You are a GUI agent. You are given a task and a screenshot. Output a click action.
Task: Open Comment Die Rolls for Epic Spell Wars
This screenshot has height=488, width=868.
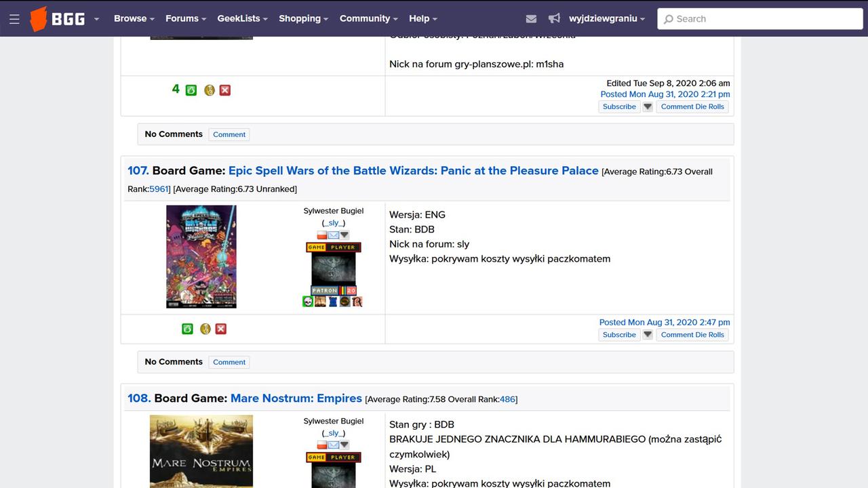[x=692, y=335]
